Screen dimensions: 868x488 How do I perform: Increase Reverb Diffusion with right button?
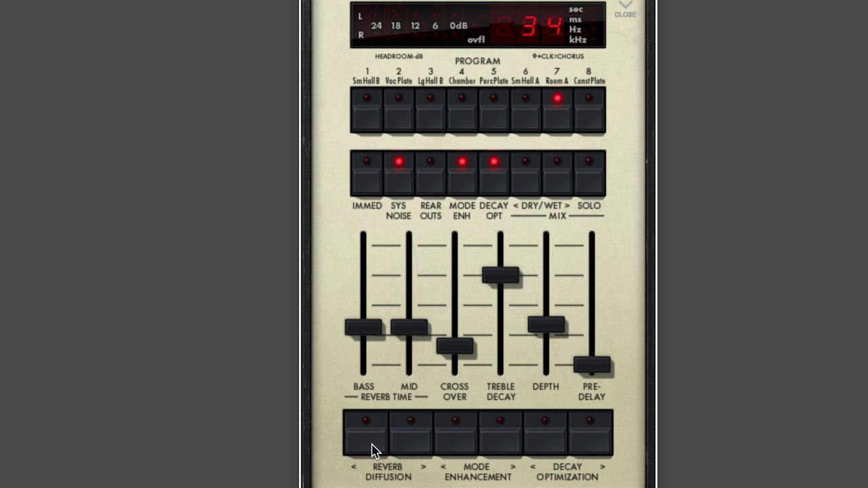coord(411,432)
